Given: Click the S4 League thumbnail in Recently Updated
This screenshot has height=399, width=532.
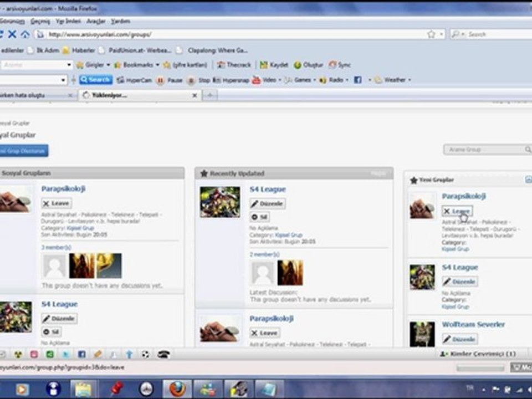Looking at the screenshot, I should point(220,202).
